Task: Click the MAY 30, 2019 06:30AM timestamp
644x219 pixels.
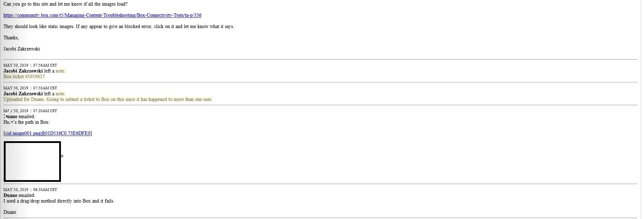Action: [30, 190]
